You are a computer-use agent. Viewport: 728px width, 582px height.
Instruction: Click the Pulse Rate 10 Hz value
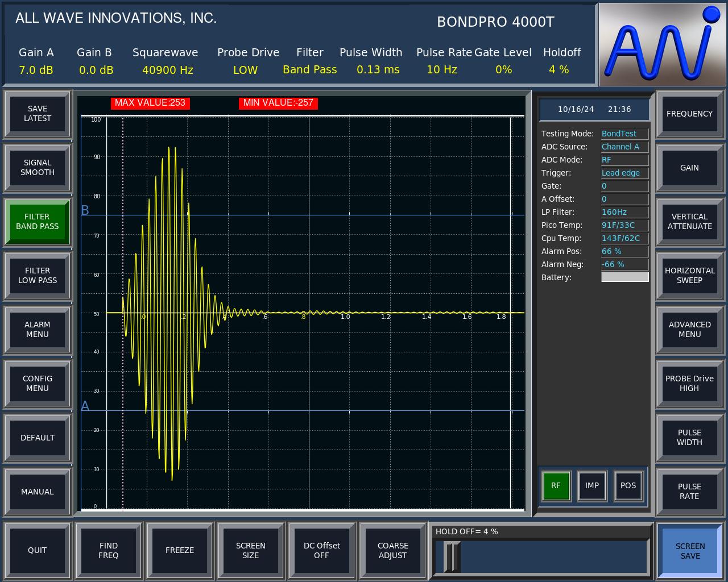[x=442, y=69]
